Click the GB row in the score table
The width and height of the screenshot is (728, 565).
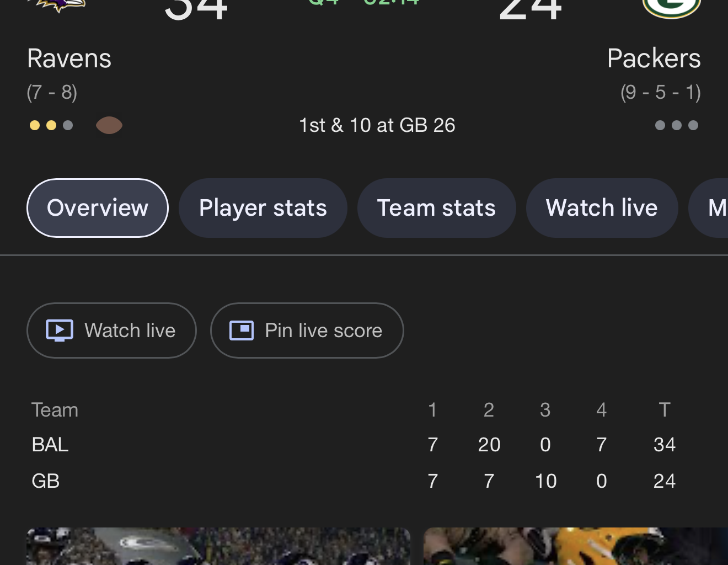pos(46,481)
